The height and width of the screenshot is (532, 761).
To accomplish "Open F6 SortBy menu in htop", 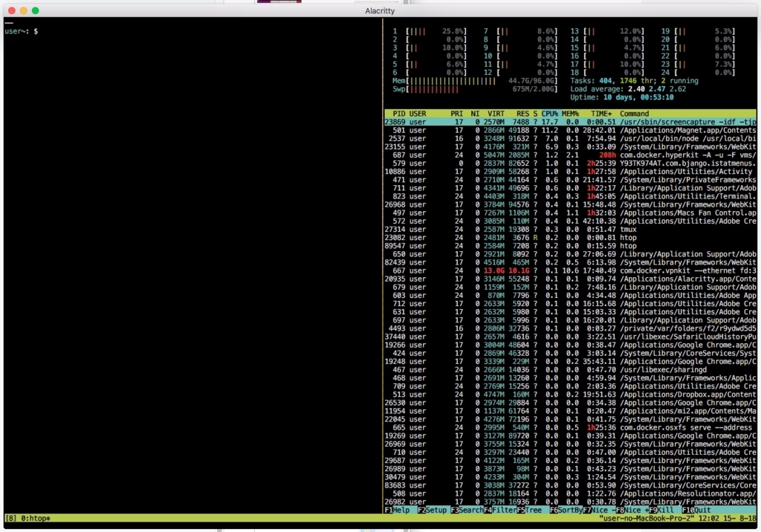I will click(566, 510).
